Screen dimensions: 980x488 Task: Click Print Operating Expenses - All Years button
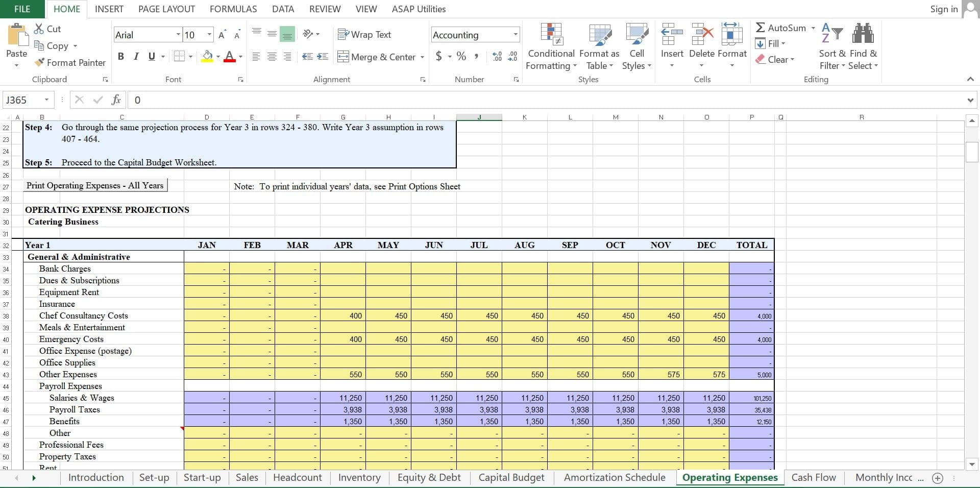(x=95, y=186)
